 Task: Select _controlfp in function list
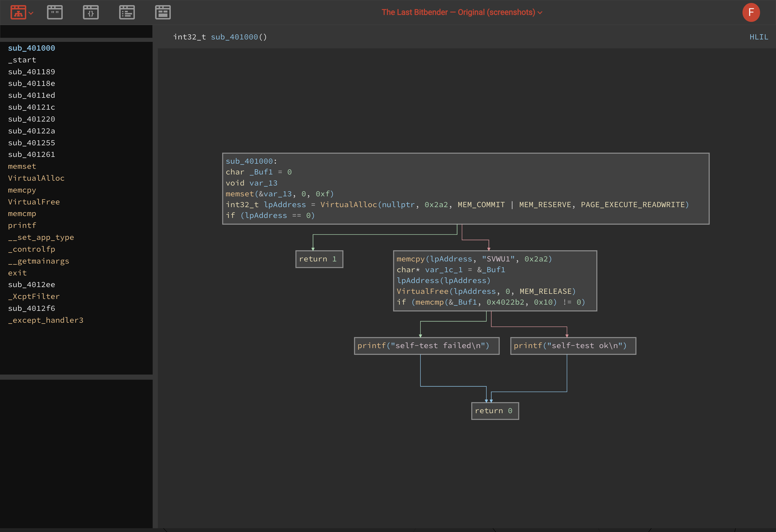(x=31, y=249)
